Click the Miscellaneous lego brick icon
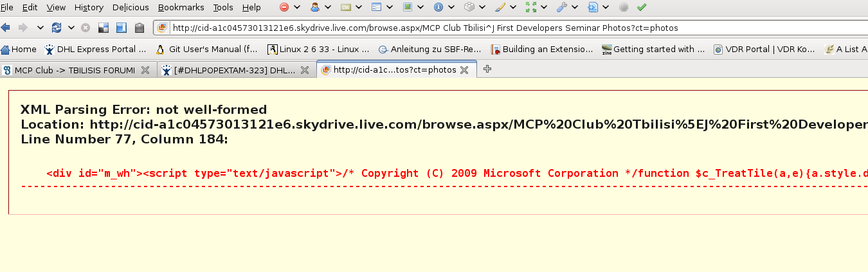 click(x=469, y=8)
